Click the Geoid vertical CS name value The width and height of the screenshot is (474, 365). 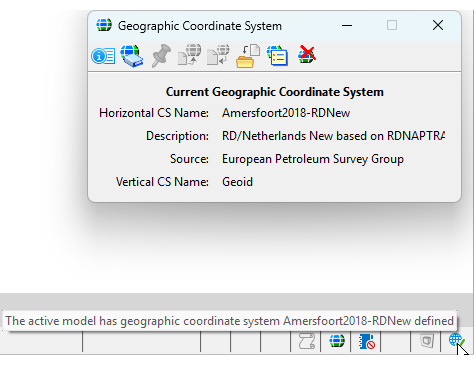click(x=237, y=182)
